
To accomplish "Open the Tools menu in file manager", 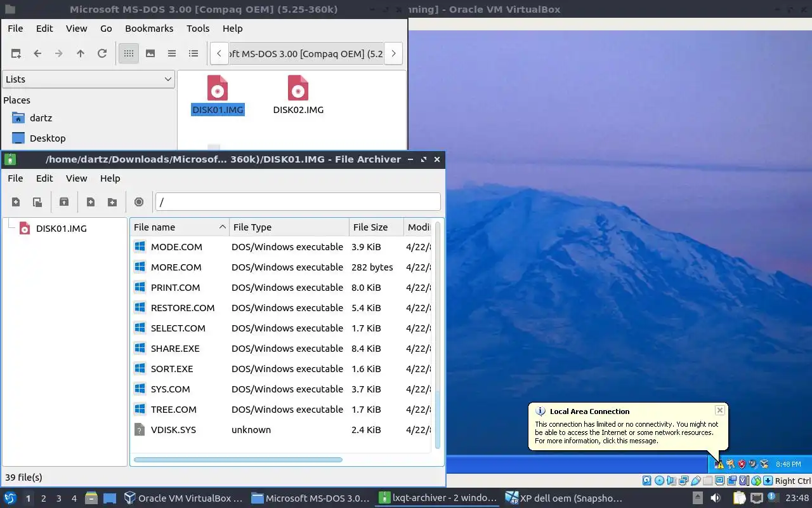I will point(198,28).
